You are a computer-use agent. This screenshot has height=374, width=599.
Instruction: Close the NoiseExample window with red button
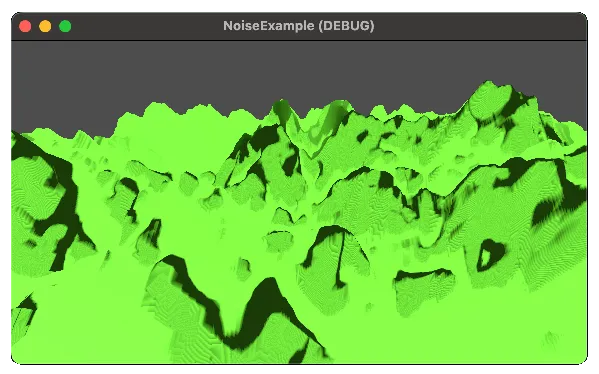[x=25, y=26]
